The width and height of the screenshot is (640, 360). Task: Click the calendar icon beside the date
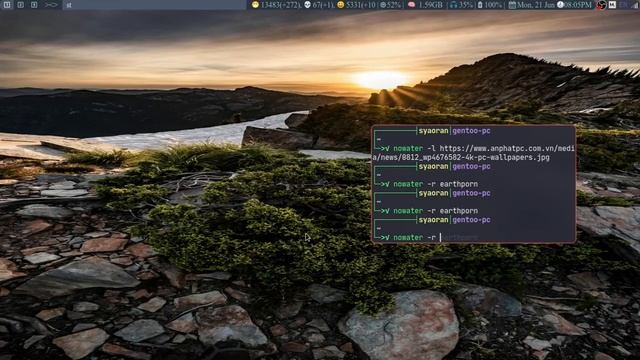click(512, 5)
